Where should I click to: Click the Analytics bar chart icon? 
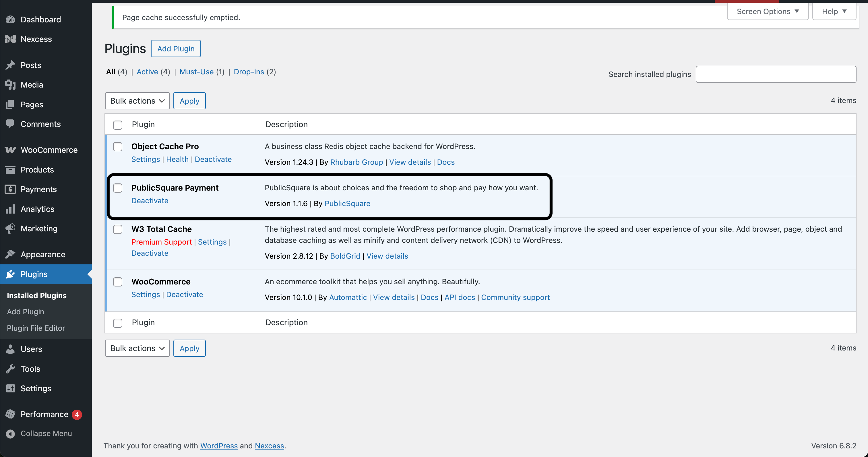[10, 209]
